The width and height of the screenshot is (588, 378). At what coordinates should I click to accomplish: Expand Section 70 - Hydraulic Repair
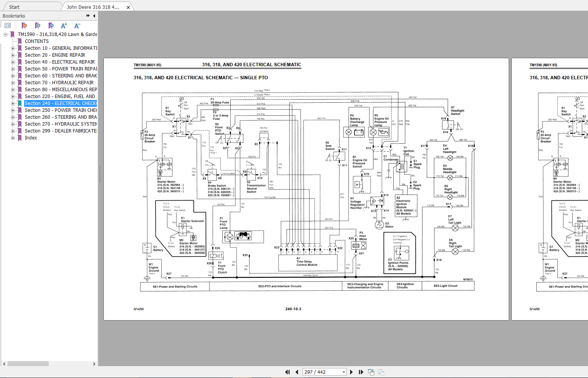click(13, 83)
